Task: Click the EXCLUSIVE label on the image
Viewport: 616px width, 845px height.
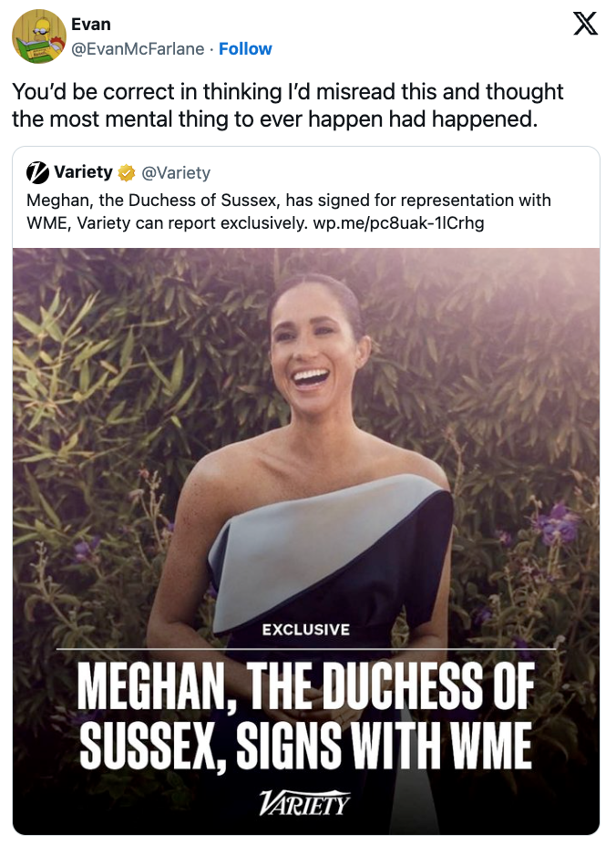Action: [x=308, y=629]
